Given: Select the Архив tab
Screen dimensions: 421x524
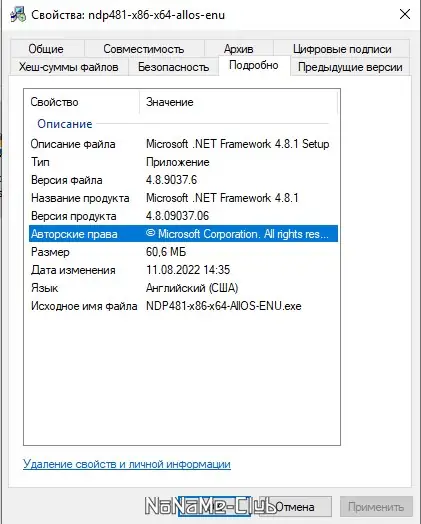Looking at the screenshot, I should point(239,49).
